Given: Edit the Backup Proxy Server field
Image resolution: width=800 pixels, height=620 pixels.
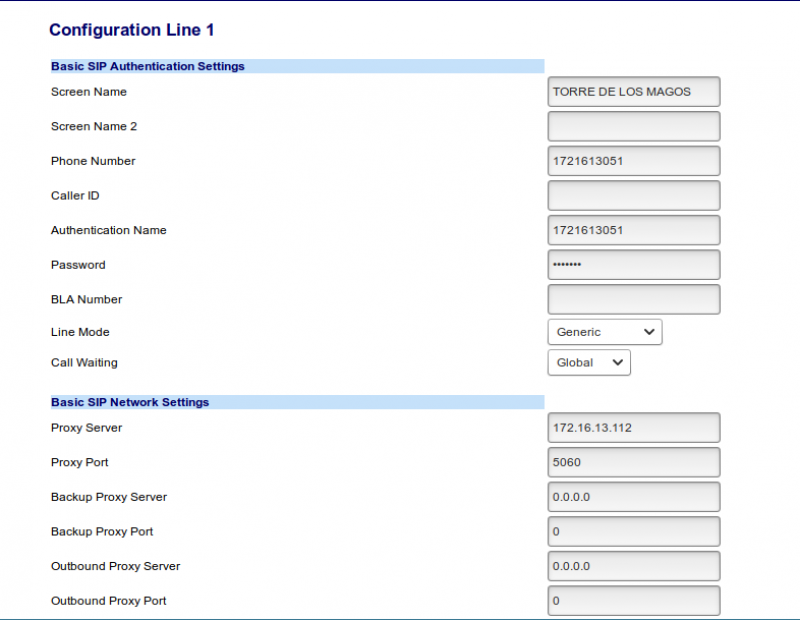Looking at the screenshot, I should pyautogui.click(x=633, y=497).
